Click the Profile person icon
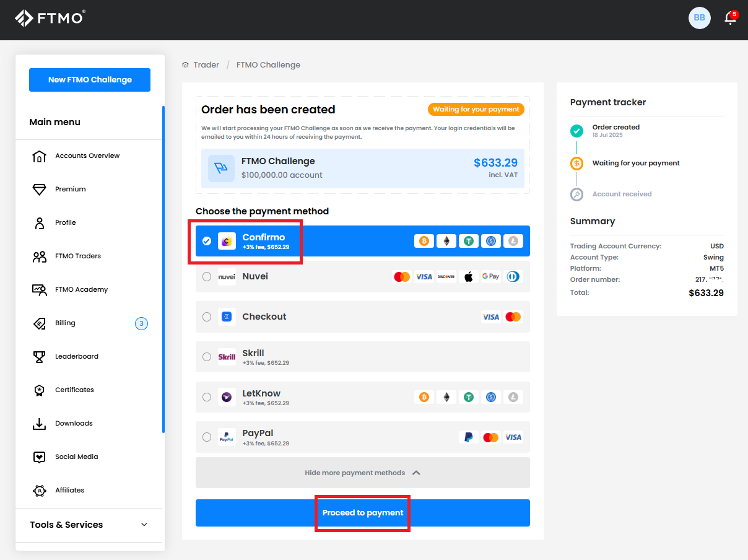The height and width of the screenshot is (560, 748). coord(39,223)
